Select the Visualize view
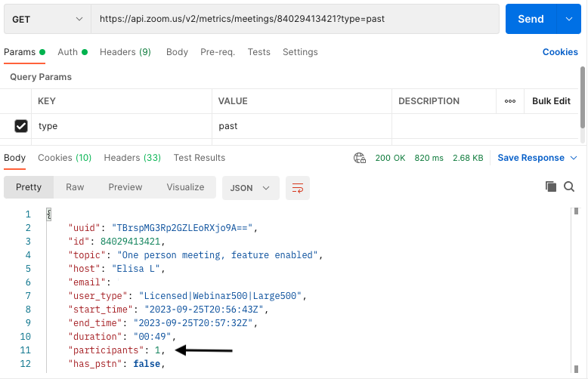The height and width of the screenshot is (379, 588). tap(185, 187)
